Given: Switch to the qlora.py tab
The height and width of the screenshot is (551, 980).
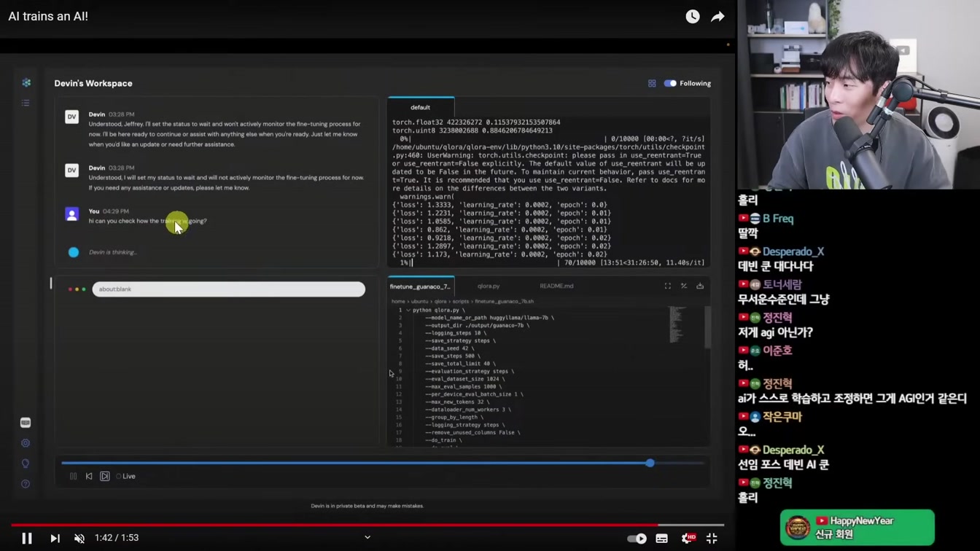Looking at the screenshot, I should [489, 286].
